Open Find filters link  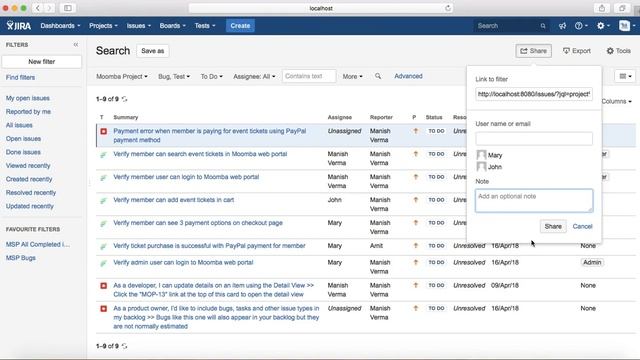(x=20, y=78)
